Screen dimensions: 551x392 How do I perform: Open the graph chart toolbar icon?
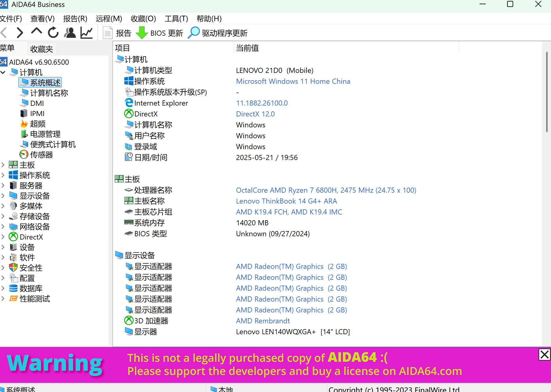coord(87,33)
